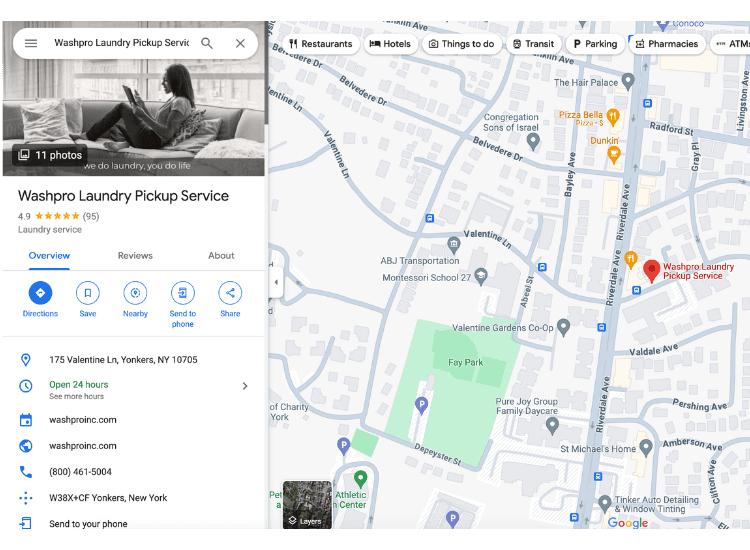
Task: Click The Hair Palace map pin
Action: coord(628,81)
